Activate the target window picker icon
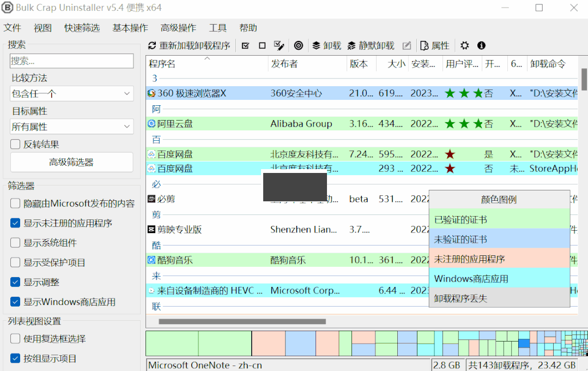This screenshot has height=371, width=588. coord(299,45)
